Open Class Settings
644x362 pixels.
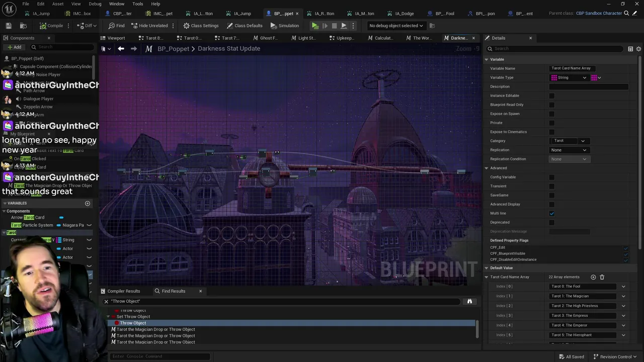point(201,26)
